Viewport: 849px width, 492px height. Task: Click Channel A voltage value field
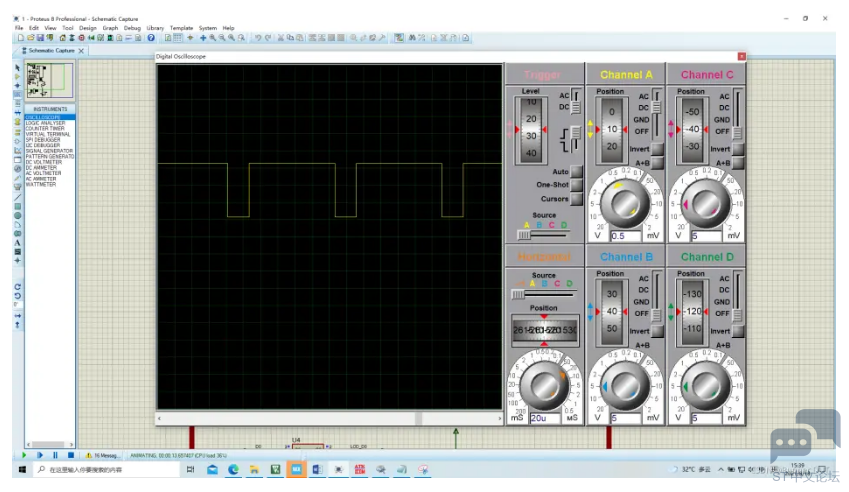tap(625, 236)
